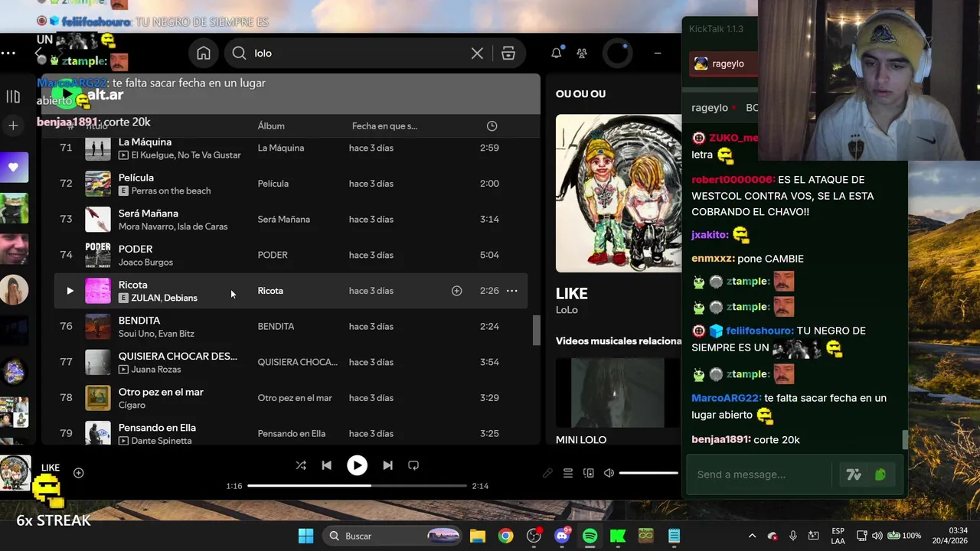The image size is (980, 551).
Task: Open the playback queue
Action: (x=568, y=473)
